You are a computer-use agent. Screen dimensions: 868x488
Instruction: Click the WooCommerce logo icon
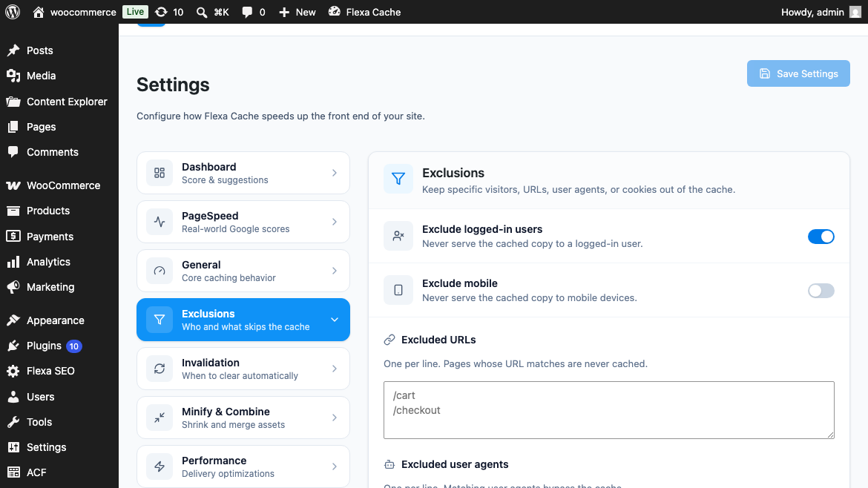(13, 185)
